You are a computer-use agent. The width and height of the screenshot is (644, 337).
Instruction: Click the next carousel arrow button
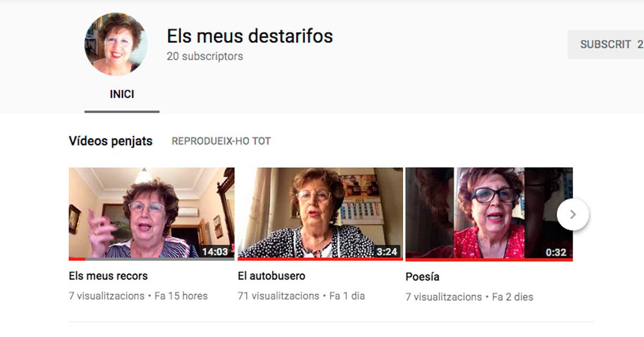[x=573, y=215]
